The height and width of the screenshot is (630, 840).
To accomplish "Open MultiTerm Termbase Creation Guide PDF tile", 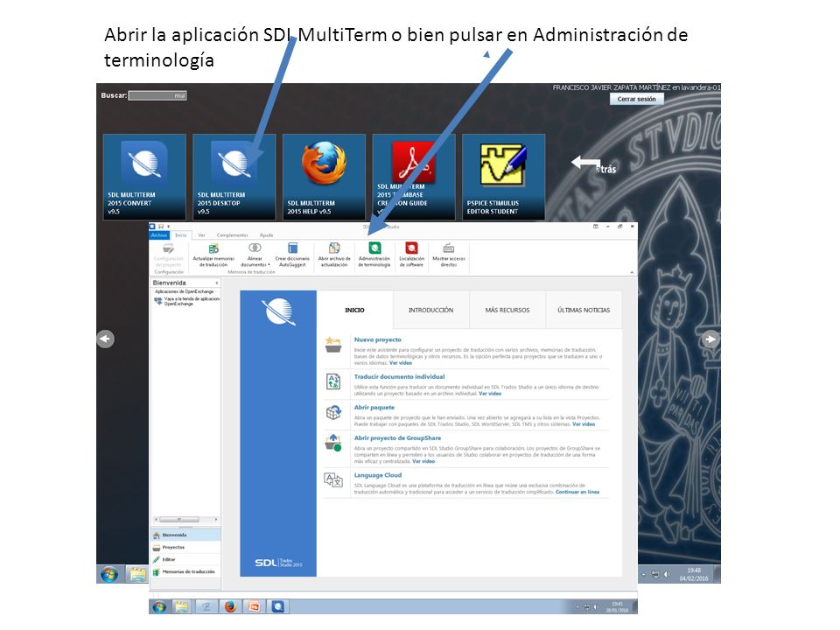I will pos(414,177).
